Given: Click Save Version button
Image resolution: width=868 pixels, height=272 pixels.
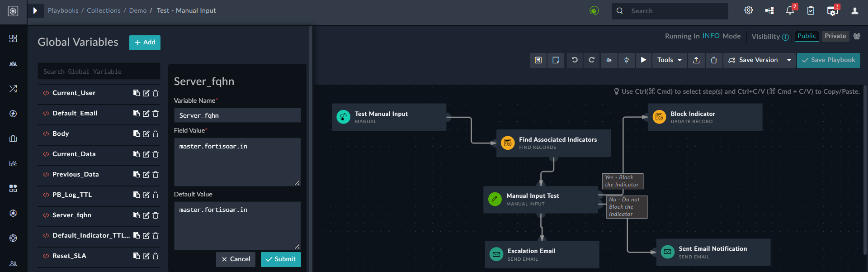Looking at the screenshot, I should (x=753, y=60).
